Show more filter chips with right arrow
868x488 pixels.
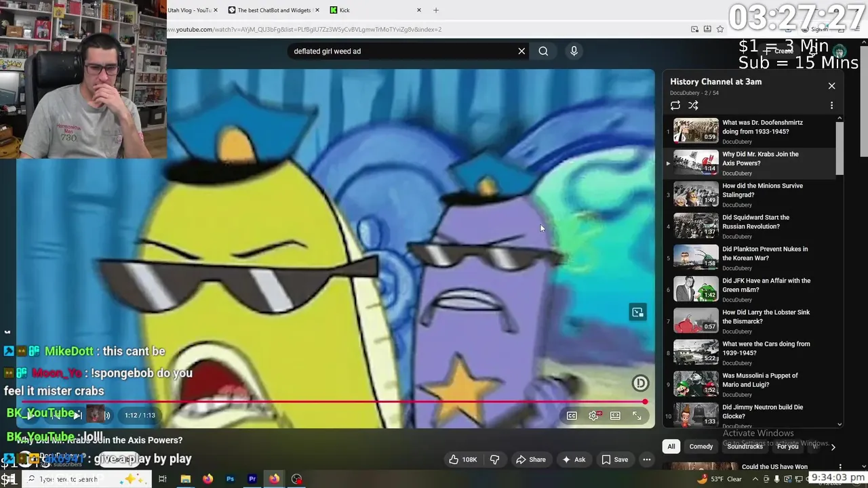[833, 447]
